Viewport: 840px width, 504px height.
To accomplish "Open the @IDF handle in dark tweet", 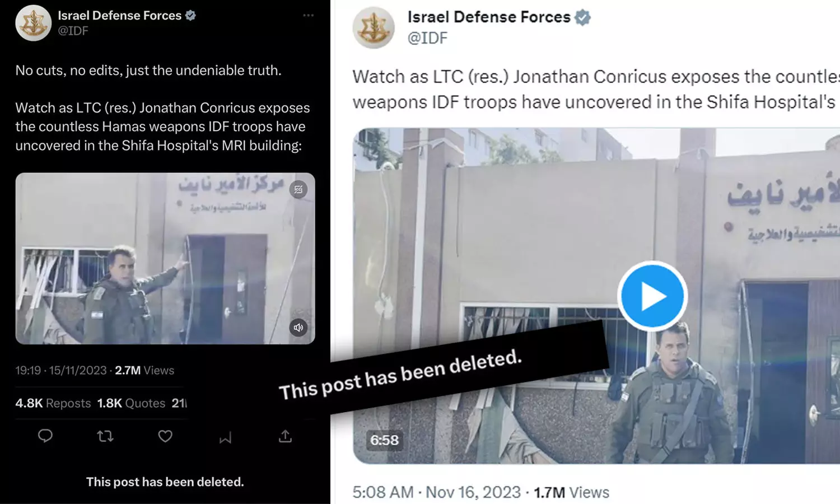I will point(73,31).
